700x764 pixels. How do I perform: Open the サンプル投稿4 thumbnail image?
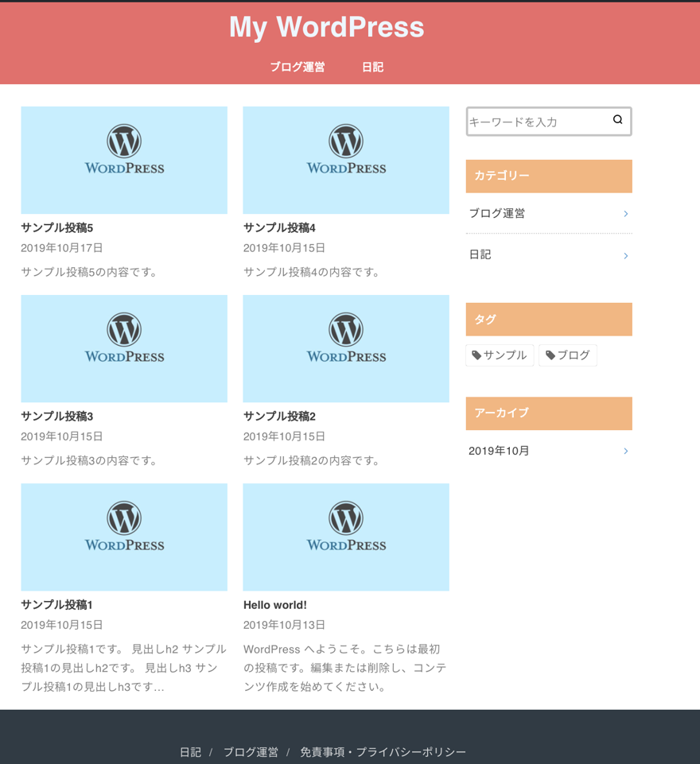click(346, 160)
